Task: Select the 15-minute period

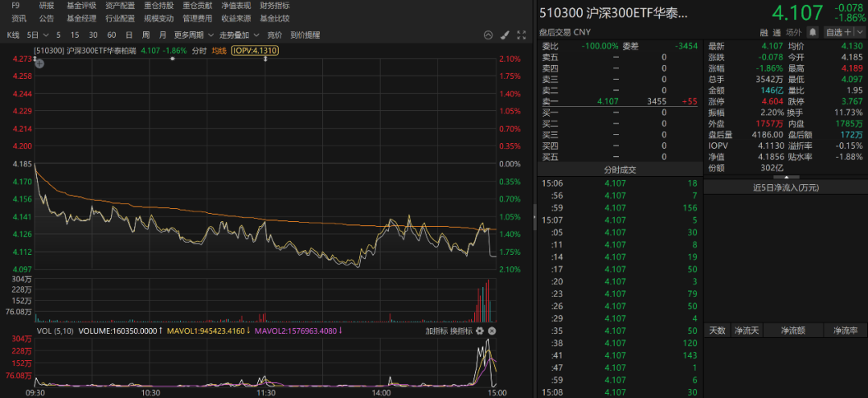Action: click(x=75, y=35)
